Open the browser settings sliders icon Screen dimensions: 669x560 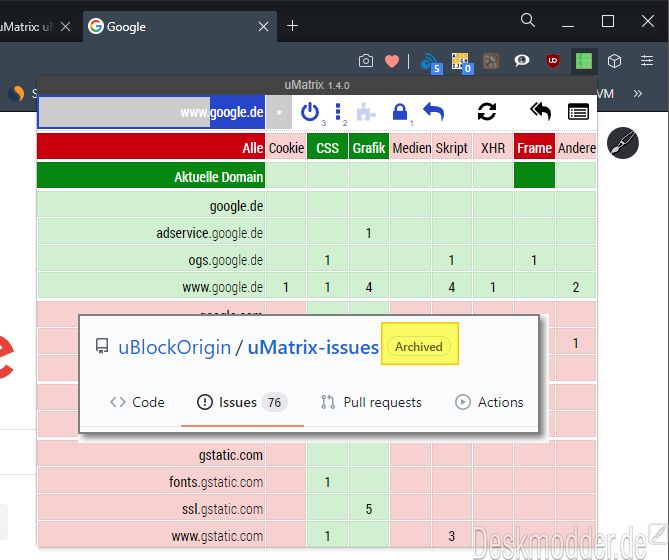647,61
